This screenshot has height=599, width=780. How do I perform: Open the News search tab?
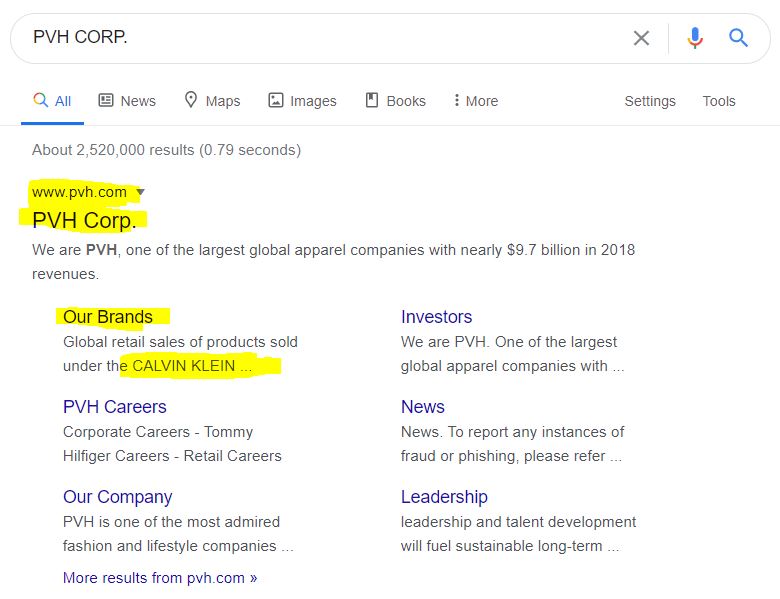(x=127, y=101)
